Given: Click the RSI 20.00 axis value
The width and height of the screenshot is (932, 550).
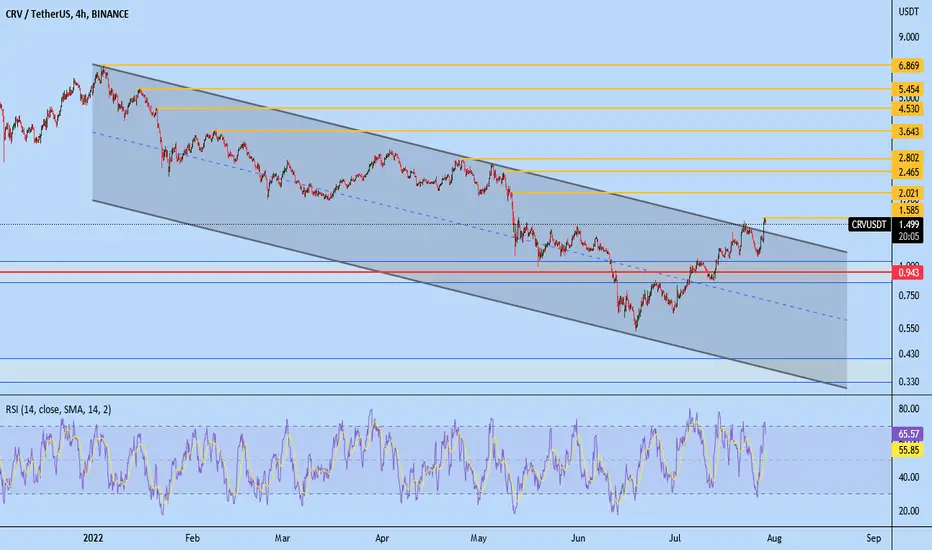Looking at the screenshot, I should click(909, 511).
